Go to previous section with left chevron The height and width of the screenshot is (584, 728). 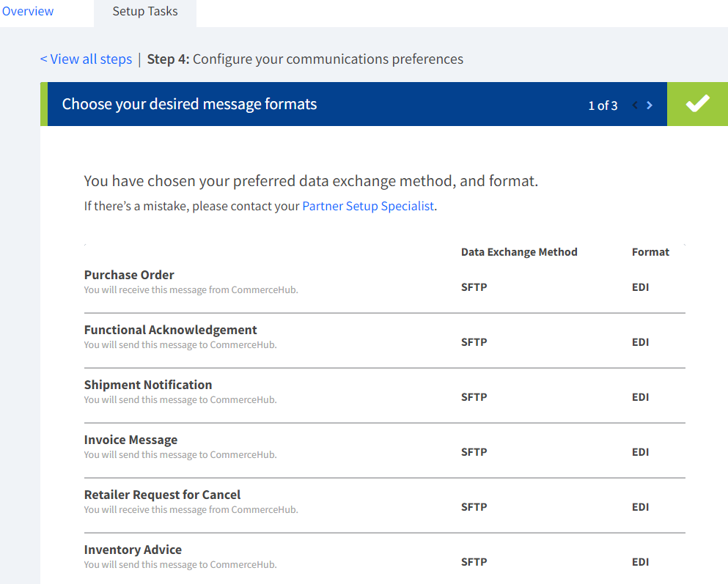tap(635, 106)
